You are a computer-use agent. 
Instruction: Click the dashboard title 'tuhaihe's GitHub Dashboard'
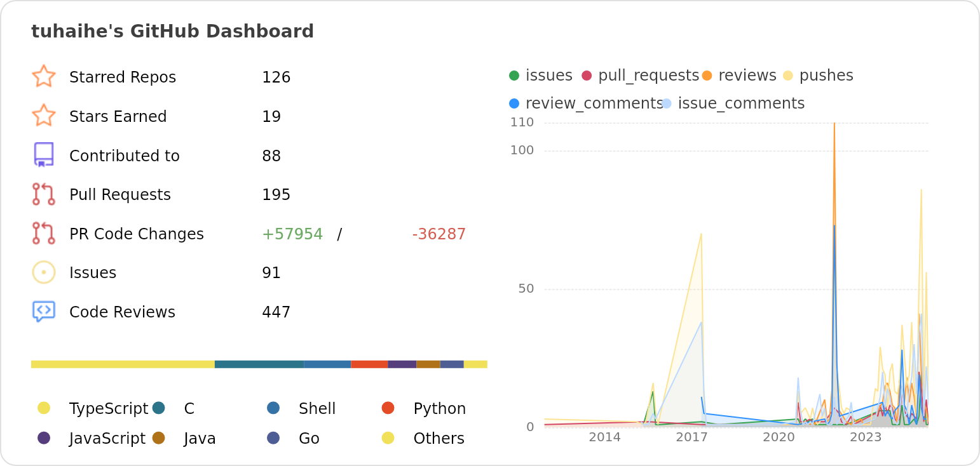[172, 31]
